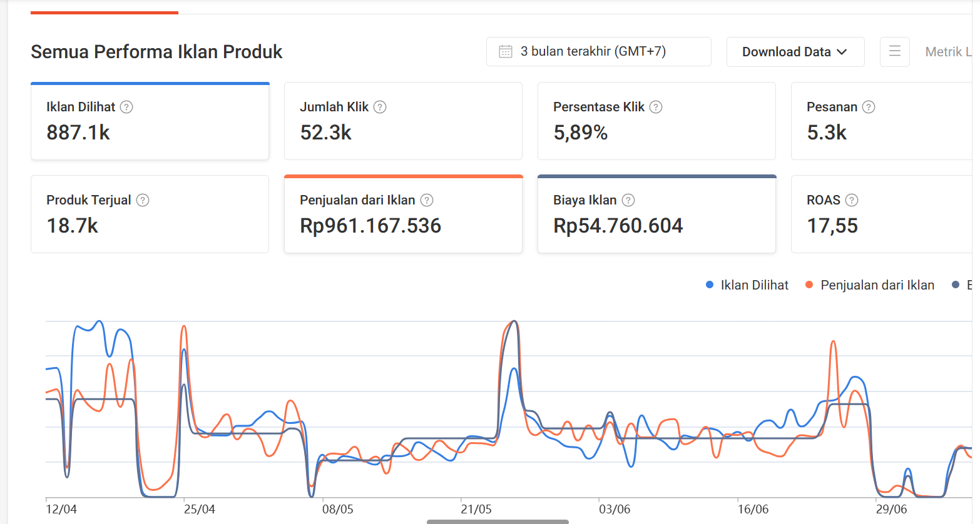Click the Penjualan dari Iklan legend label
Screen dimensions: 980x524
[x=877, y=285]
